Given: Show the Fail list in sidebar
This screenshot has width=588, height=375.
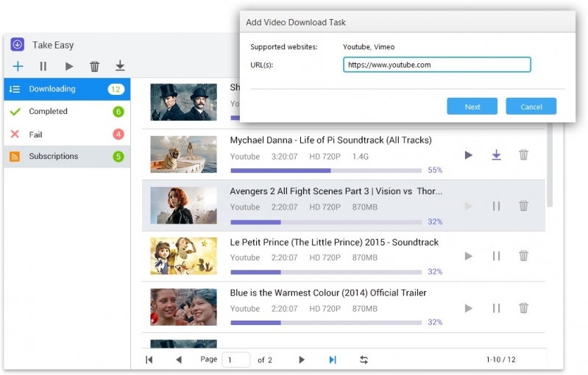Looking at the screenshot, I should tap(67, 134).
